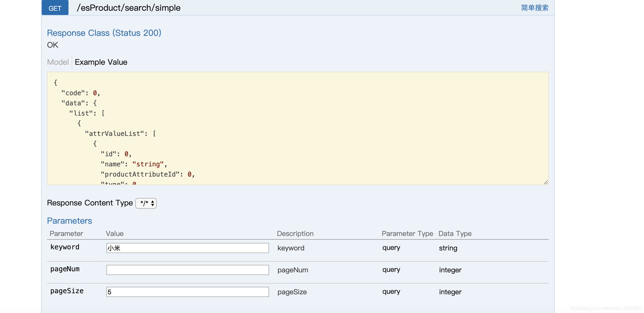Select the 'keyword' parameter name
The height and width of the screenshot is (313, 644).
65,247
